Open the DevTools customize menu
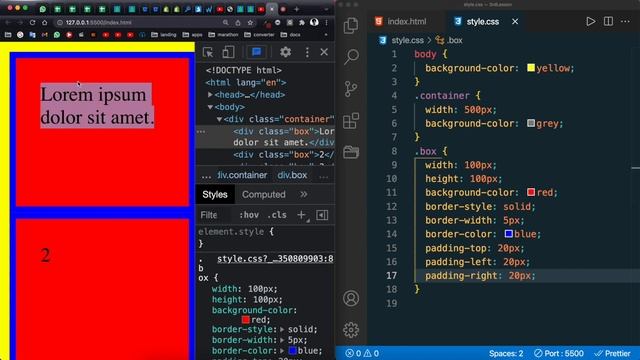Screen dimensions: 640x360 (307, 52)
